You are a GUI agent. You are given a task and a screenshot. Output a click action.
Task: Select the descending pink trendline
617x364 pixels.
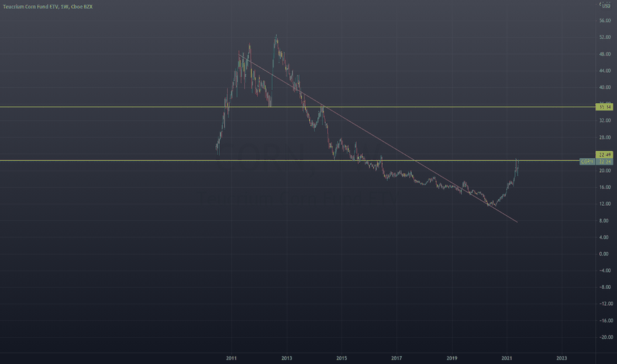(378, 138)
